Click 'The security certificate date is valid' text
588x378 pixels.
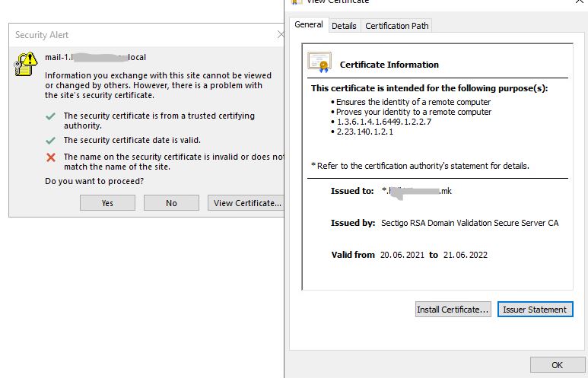click(x=132, y=140)
